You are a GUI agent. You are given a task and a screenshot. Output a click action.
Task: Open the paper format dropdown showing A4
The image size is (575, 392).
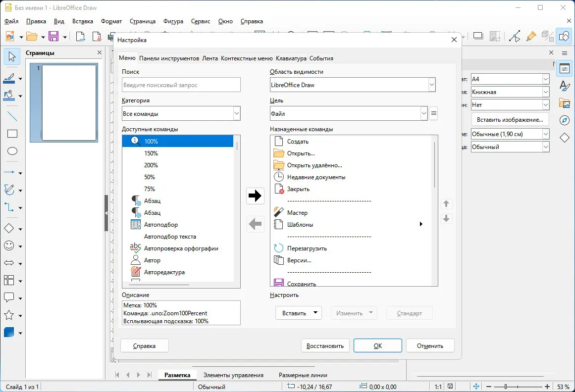point(545,79)
